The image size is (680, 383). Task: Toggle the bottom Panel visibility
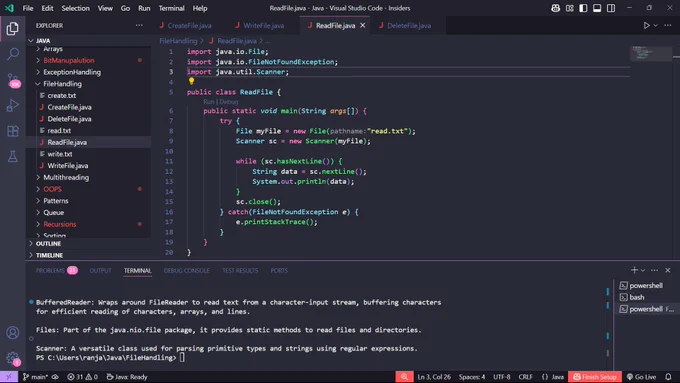point(597,8)
